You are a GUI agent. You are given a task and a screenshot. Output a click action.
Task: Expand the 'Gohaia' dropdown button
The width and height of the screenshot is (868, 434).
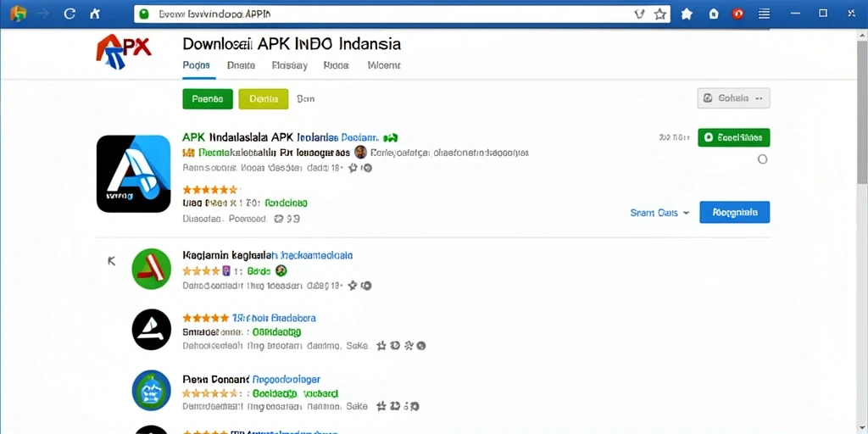click(733, 98)
